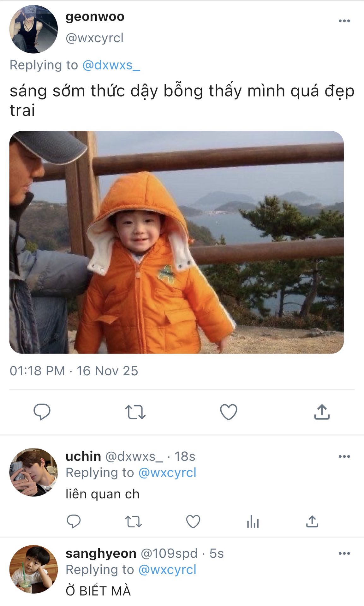364x606 pixels.
Task: Like uchin's reply
Action: [193, 521]
